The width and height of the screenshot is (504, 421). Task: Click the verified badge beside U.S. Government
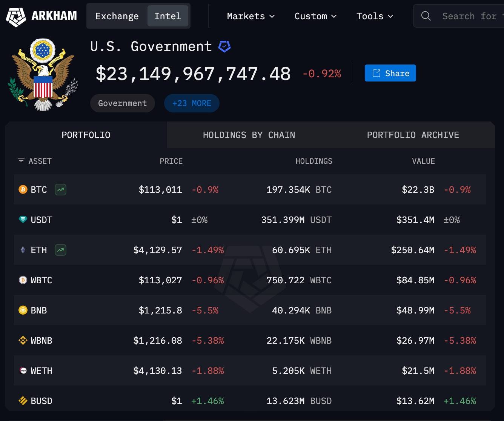pyautogui.click(x=224, y=47)
